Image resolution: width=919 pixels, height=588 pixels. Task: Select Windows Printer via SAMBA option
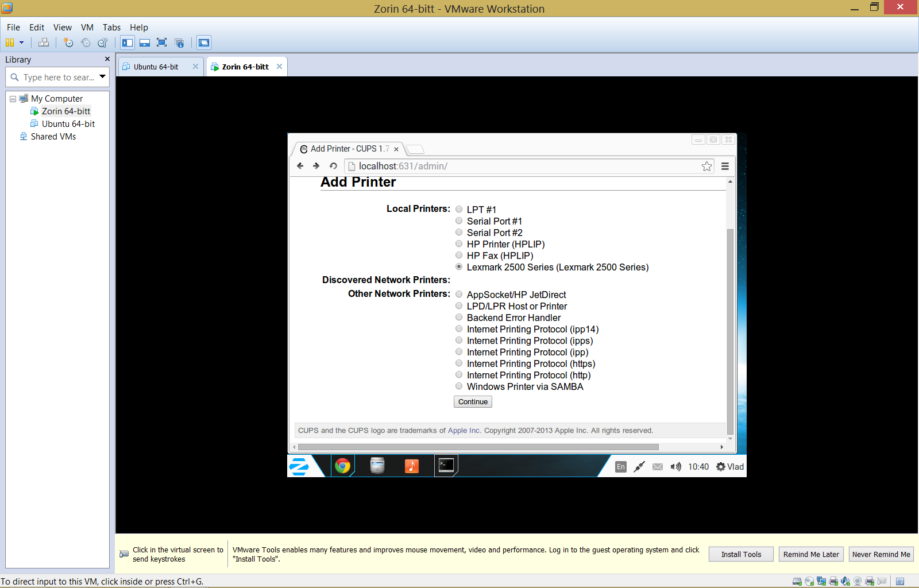pyautogui.click(x=459, y=386)
